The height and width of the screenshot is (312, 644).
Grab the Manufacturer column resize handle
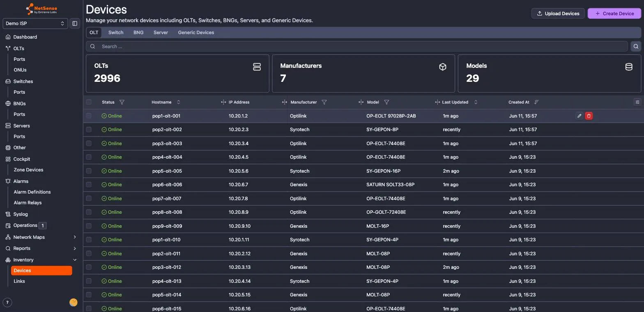(284, 102)
